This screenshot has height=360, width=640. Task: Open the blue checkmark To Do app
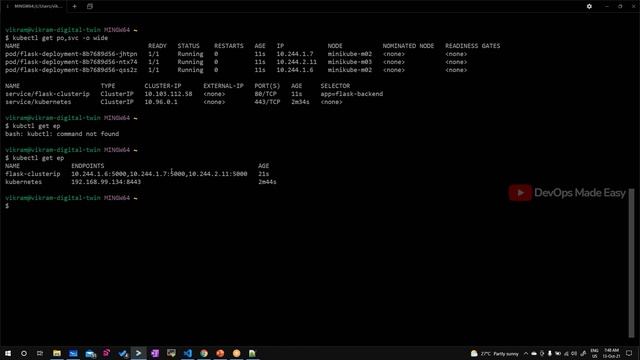[x=122, y=353]
